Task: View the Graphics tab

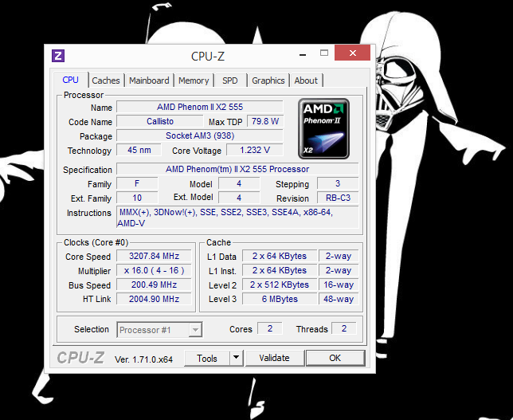Action: click(x=268, y=80)
